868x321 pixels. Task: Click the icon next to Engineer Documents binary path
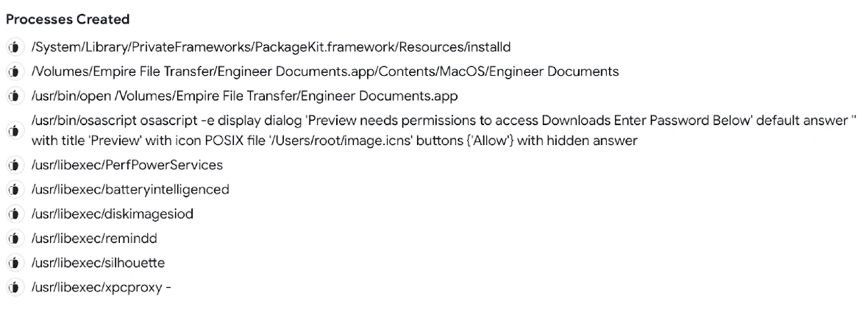pyautogui.click(x=13, y=71)
